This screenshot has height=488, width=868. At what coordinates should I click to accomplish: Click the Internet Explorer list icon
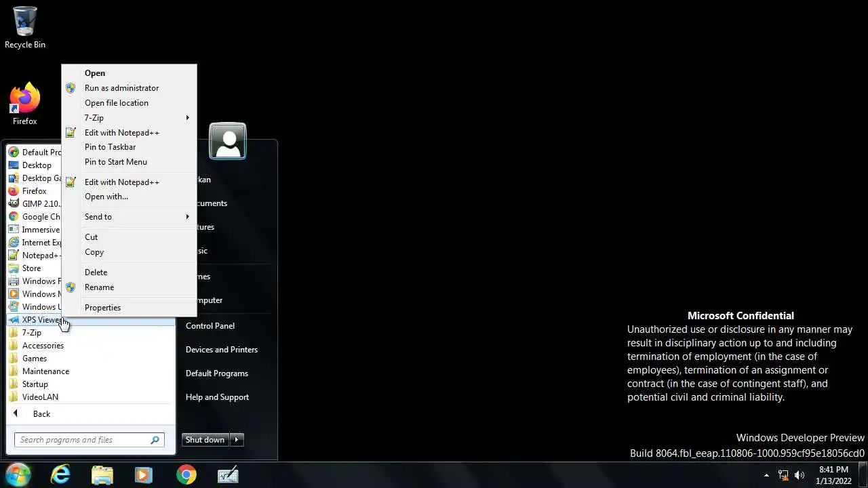coord(14,242)
